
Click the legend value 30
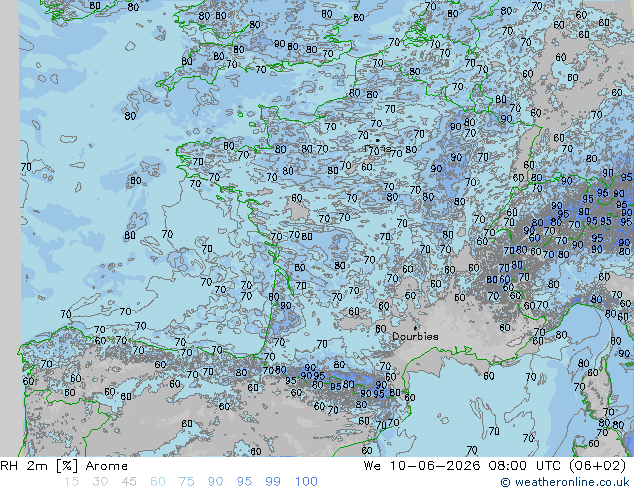pos(100,482)
